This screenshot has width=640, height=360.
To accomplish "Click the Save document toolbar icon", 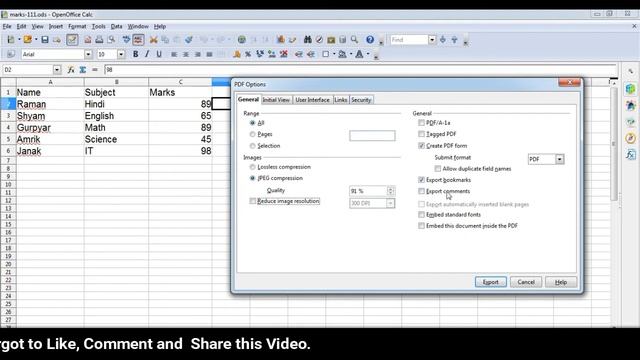I will coord(45,40).
